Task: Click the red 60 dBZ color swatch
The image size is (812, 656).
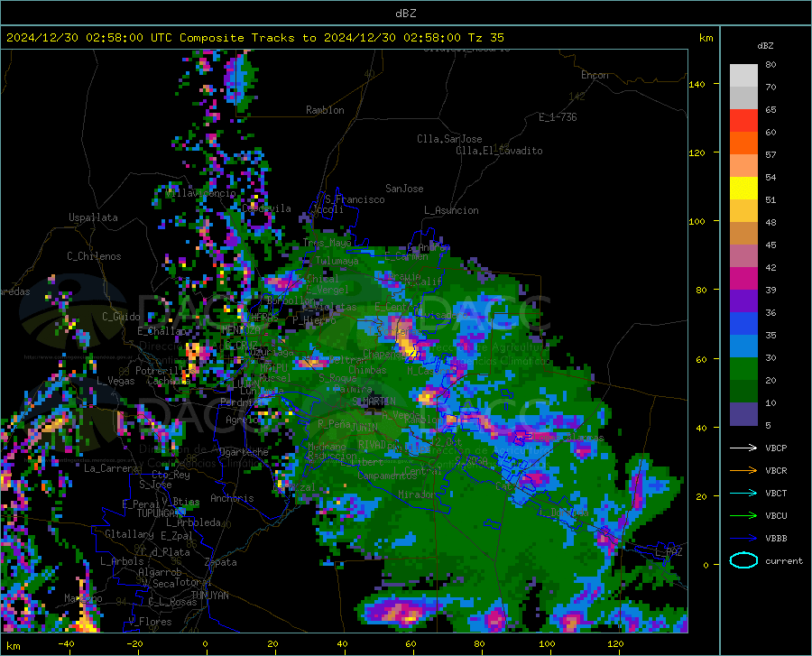Action: click(x=743, y=121)
